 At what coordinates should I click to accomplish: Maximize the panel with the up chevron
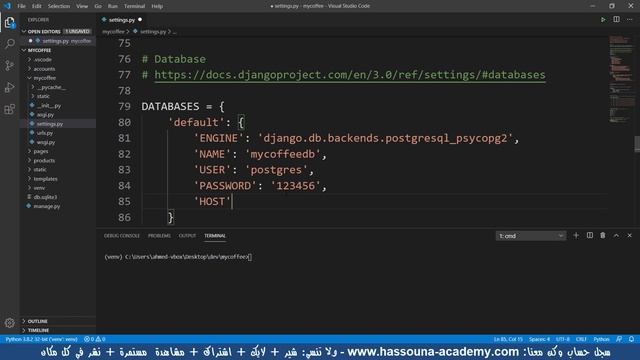[616, 236]
